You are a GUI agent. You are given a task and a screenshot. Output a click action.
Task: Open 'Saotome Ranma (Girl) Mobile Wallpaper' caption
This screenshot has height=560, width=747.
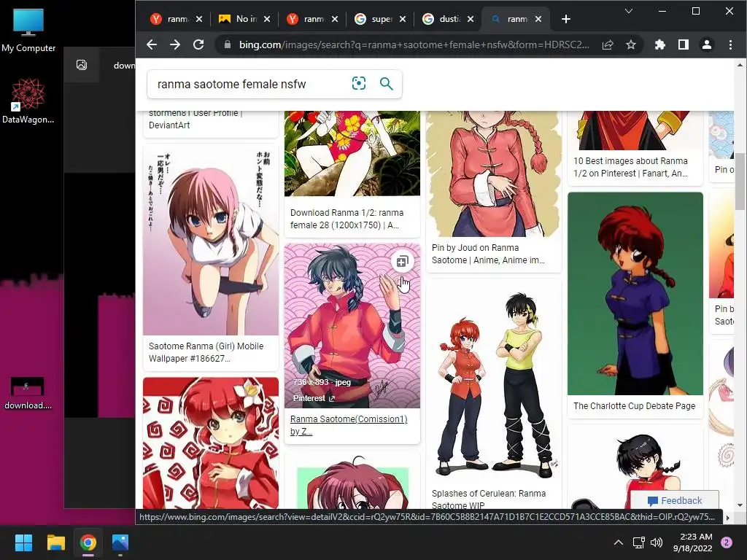[x=206, y=352]
